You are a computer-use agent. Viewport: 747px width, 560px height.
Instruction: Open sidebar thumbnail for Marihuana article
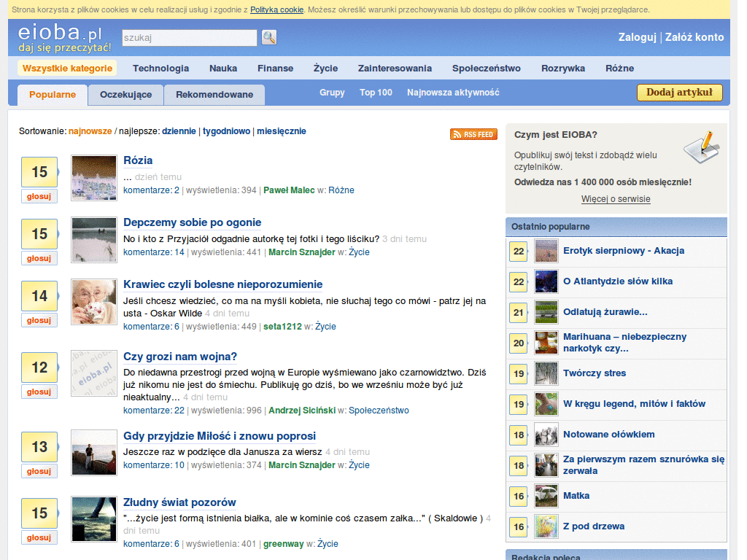(546, 343)
